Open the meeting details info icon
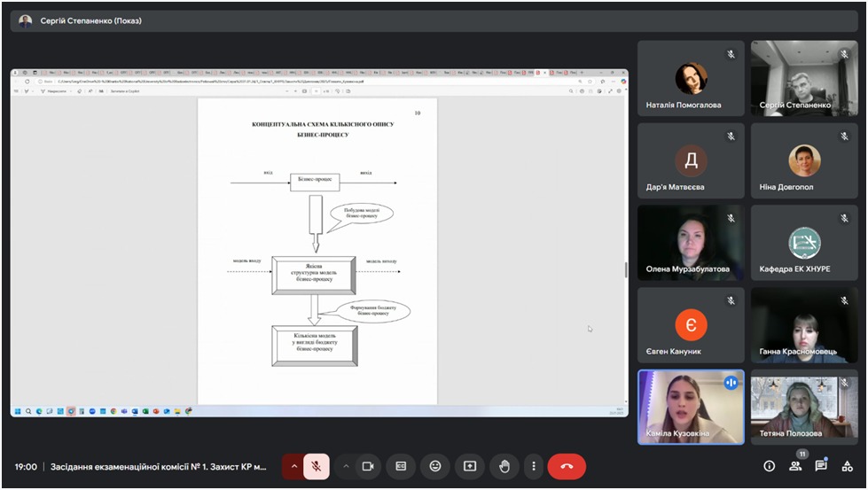Screen dimensions: 868x490 point(769,466)
